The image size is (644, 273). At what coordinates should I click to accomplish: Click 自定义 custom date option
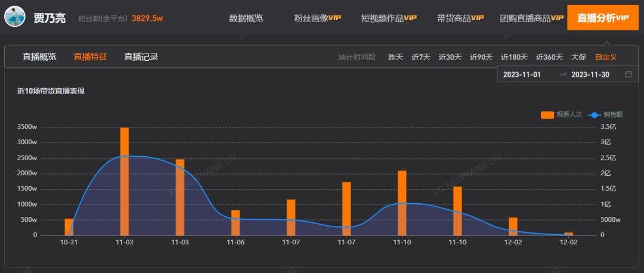pyautogui.click(x=605, y=57)
